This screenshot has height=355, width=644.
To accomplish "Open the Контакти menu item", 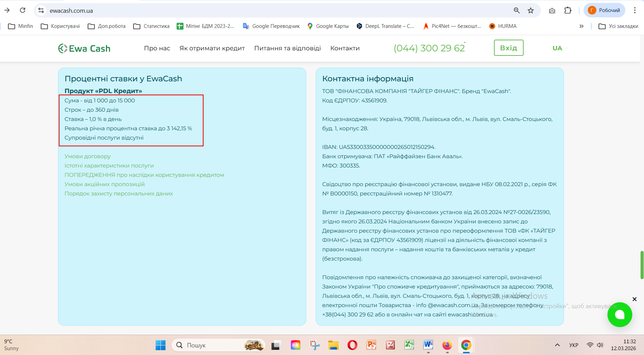I will [x=345, y=48].
